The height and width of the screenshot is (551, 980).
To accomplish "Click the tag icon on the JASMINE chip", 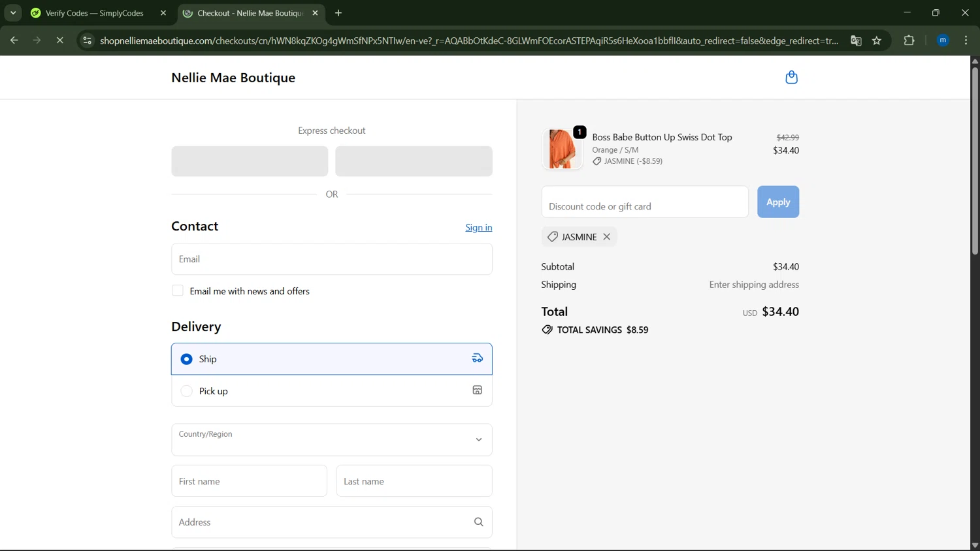I will click(x=553, y=237).
